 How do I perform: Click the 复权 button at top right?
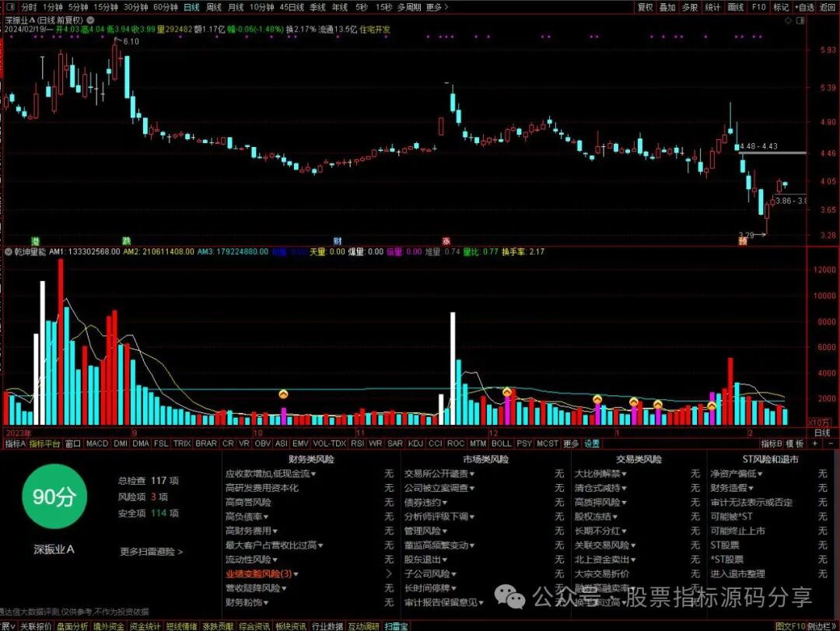coord(645,7)
